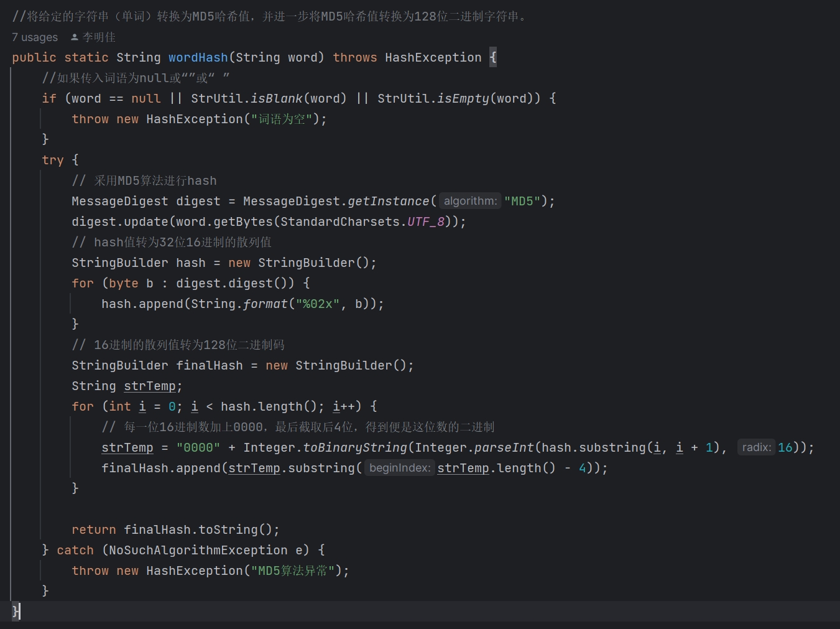The image size is (840, 629).
Task: Click the try keyword
Action: [x=53, y=160]
